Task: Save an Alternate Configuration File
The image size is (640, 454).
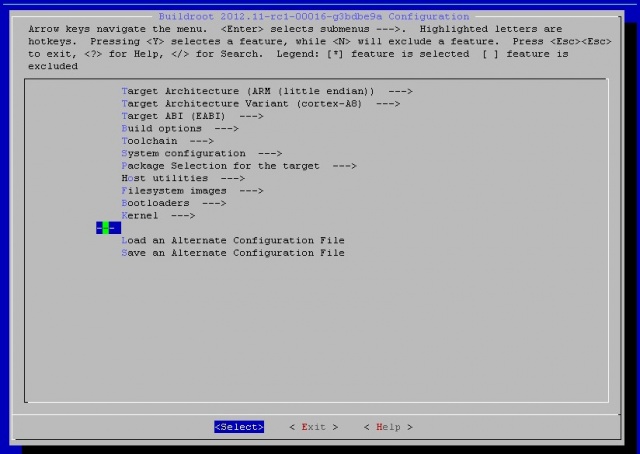Action: [232, 253]
